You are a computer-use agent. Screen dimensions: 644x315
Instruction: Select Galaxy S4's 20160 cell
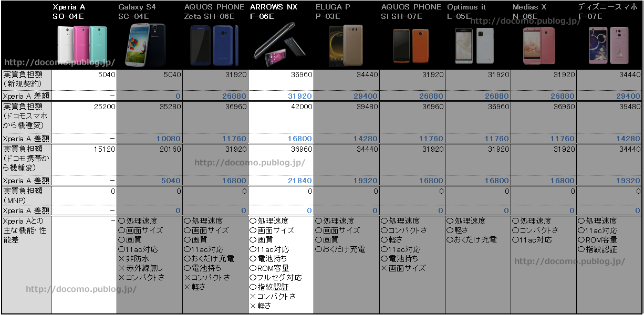click(x=150, y=159)
